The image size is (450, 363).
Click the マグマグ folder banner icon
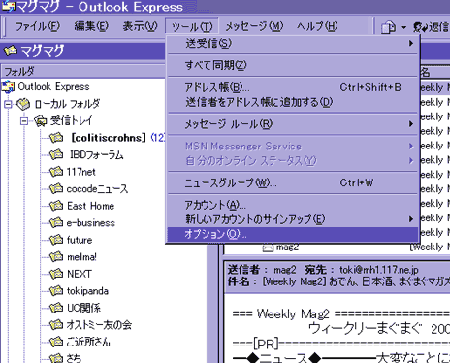pos(10,51)
